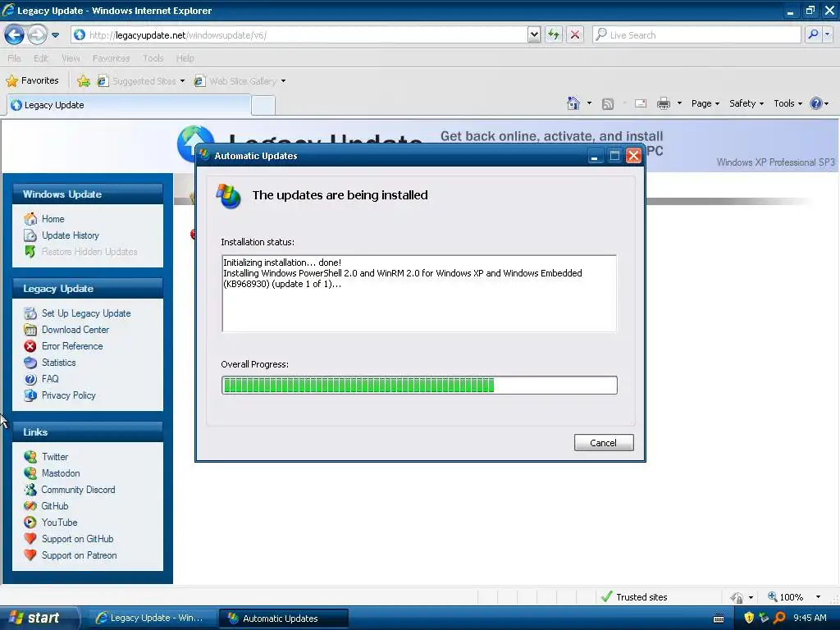Open the Safety command bar dropdown

746,103
